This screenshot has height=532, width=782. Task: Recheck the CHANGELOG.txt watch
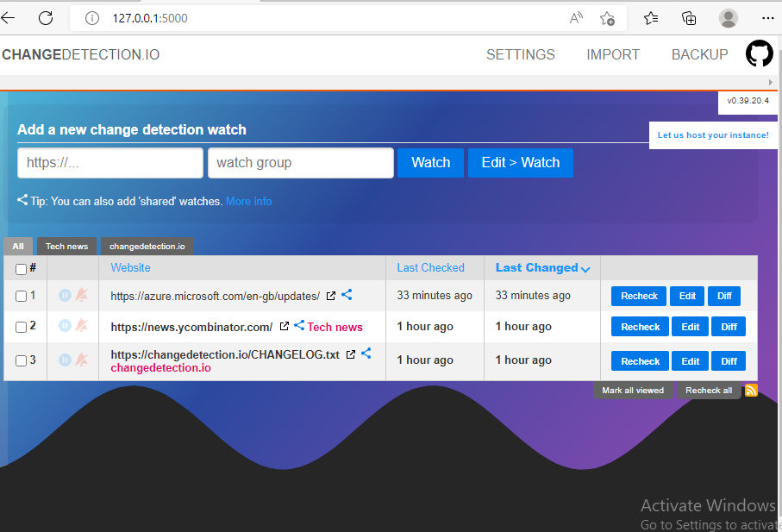(x=640, y=361)
